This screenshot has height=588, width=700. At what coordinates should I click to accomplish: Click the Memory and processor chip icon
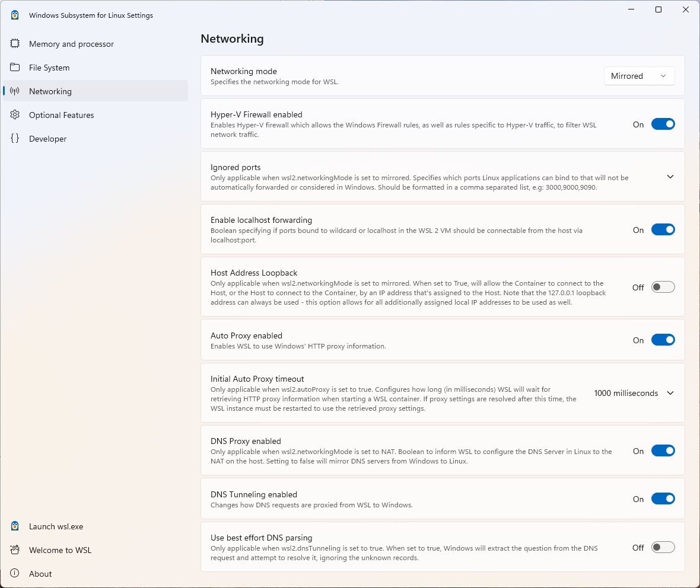[15, 44]
